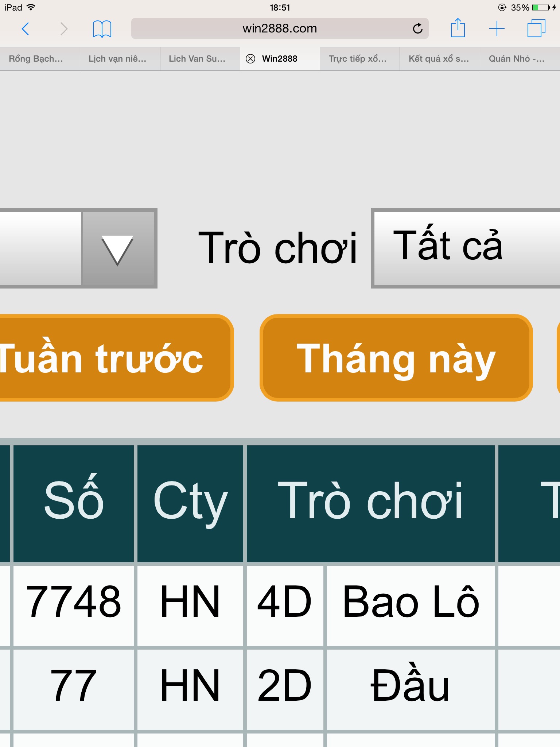560x747 pixels.
Task: Show all tabs overview icon
Action: coord(536,28)
